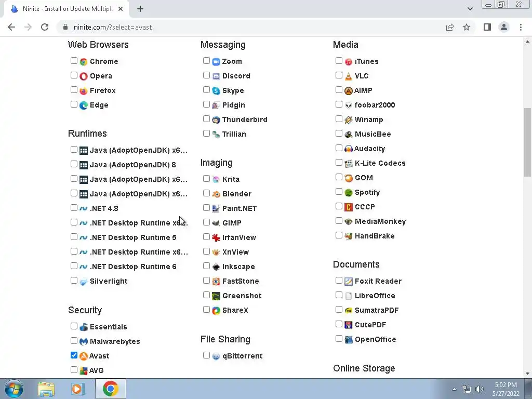Click the page vertical scrollbar thumb
The image size is (532, 399).
(x=527, y=142)
